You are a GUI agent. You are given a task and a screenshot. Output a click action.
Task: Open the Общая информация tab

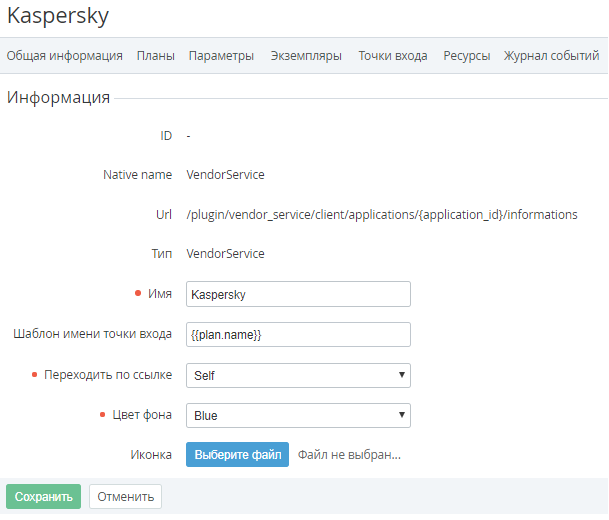tap(65, 56)
